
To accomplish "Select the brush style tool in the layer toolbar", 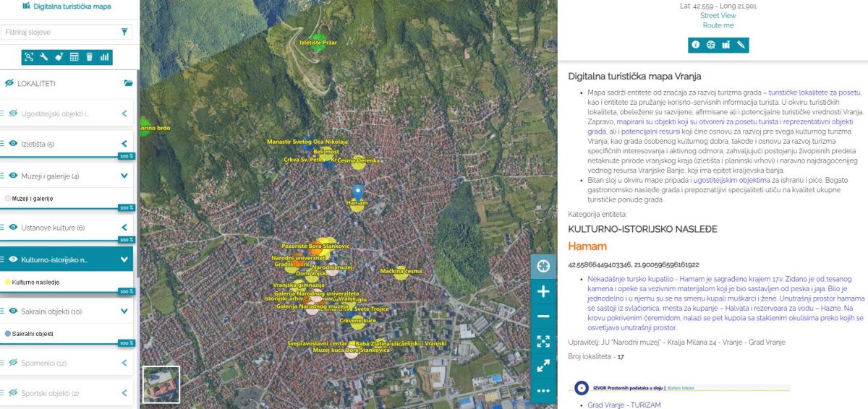I will (x=59, y=56).
